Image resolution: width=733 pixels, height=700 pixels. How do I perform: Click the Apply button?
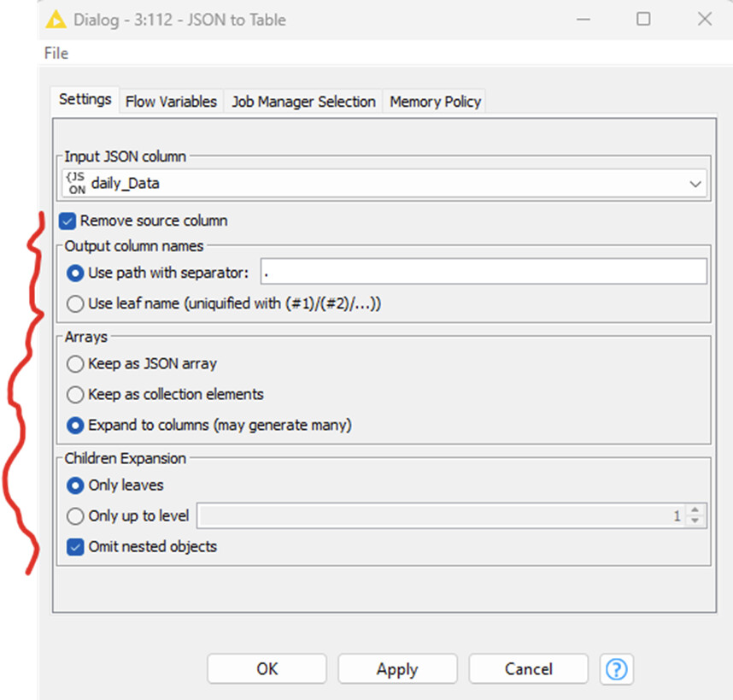click(x=397, y=669)
